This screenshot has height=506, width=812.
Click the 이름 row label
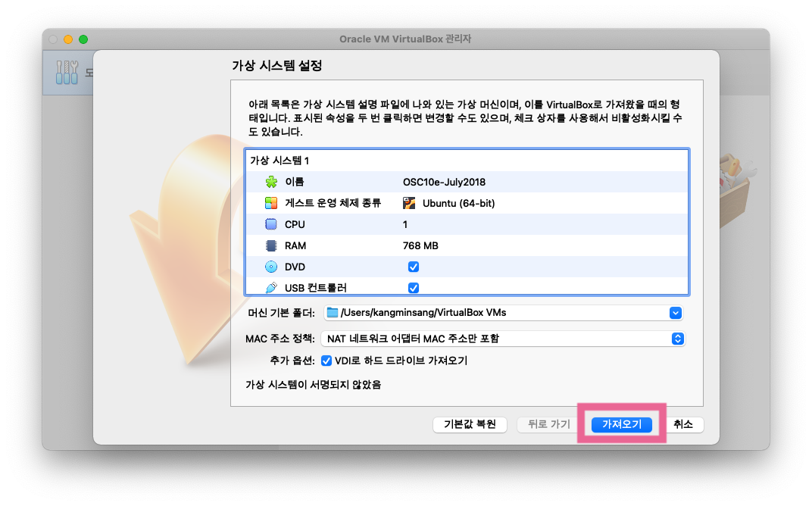294,182
